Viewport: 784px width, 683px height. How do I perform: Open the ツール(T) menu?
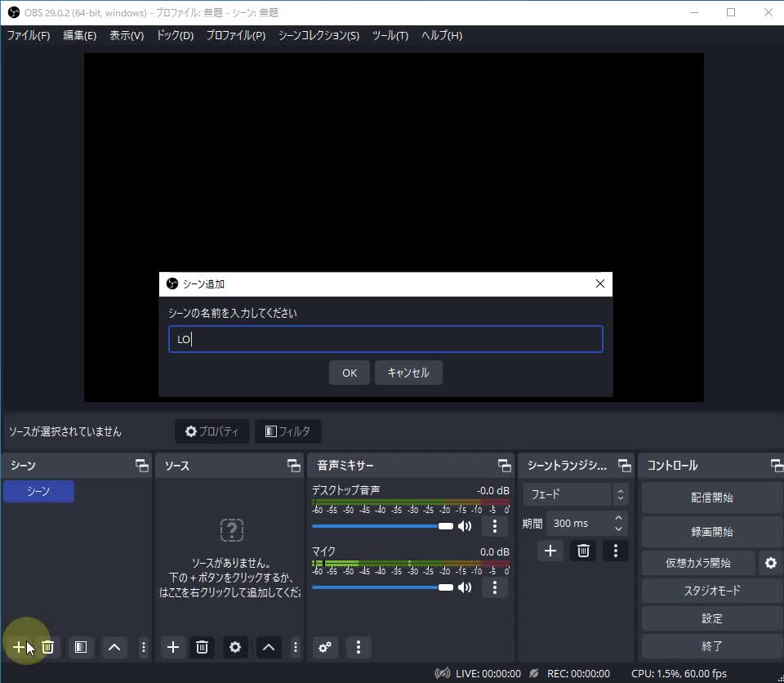click(390, 36)
